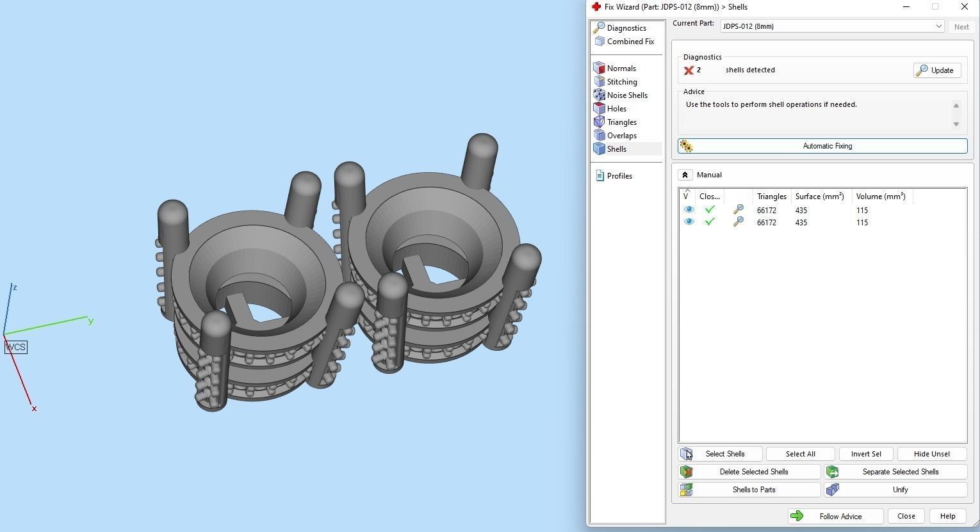Click Select All shells
This screenshot has height=532, width=980.
tap(801, 454)
